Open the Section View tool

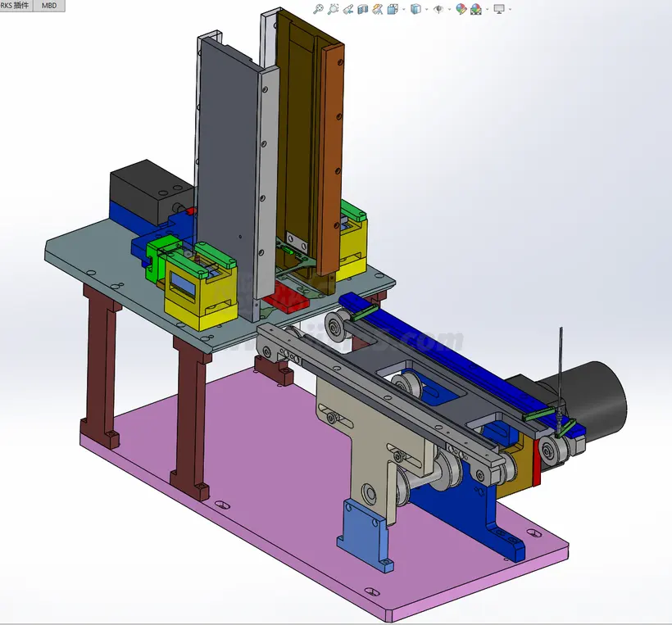pos(363,9)
